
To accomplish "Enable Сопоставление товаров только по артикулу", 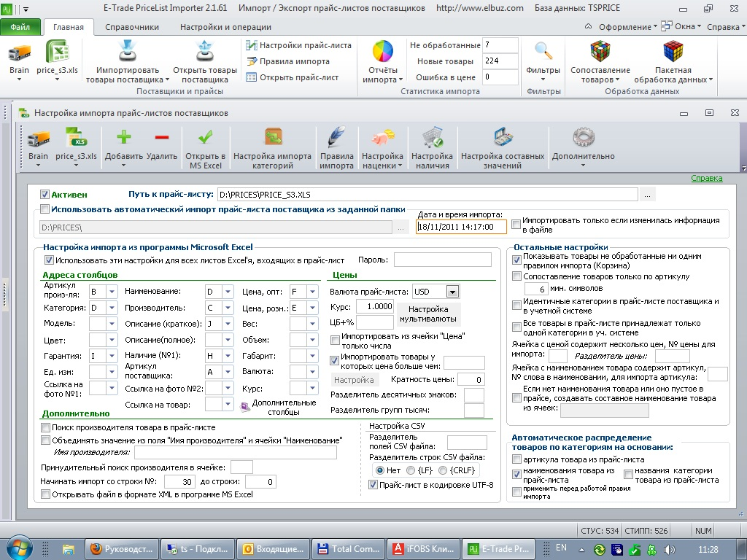I will click(516, 276).
